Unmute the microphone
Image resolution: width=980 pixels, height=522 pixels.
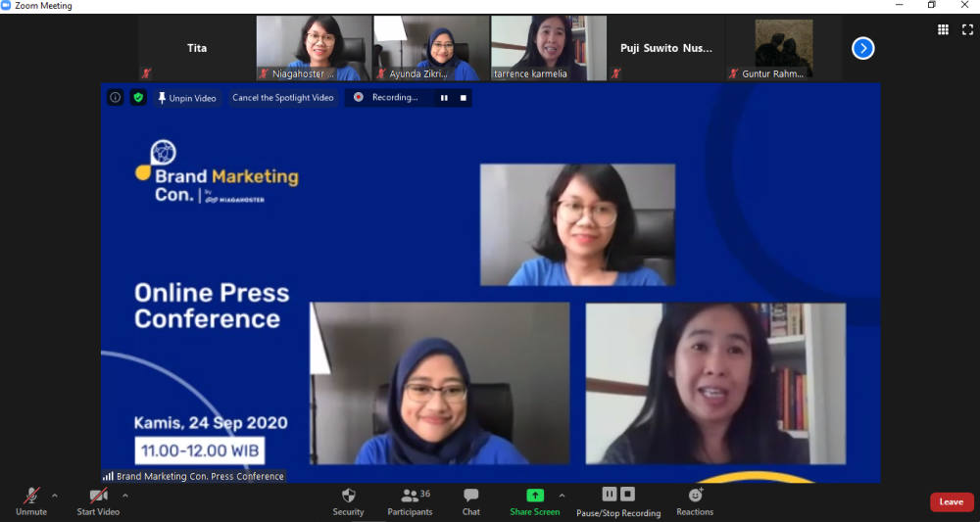click(x=31, y=502)
